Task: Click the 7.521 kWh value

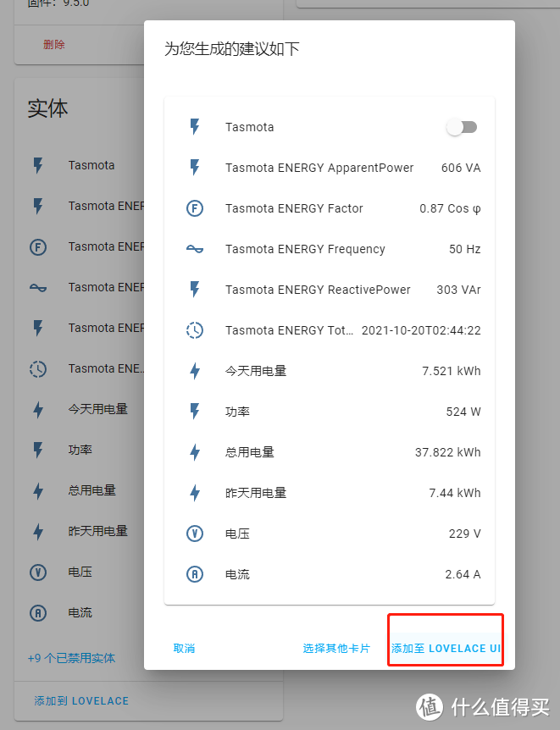Action: click(451, 371)
